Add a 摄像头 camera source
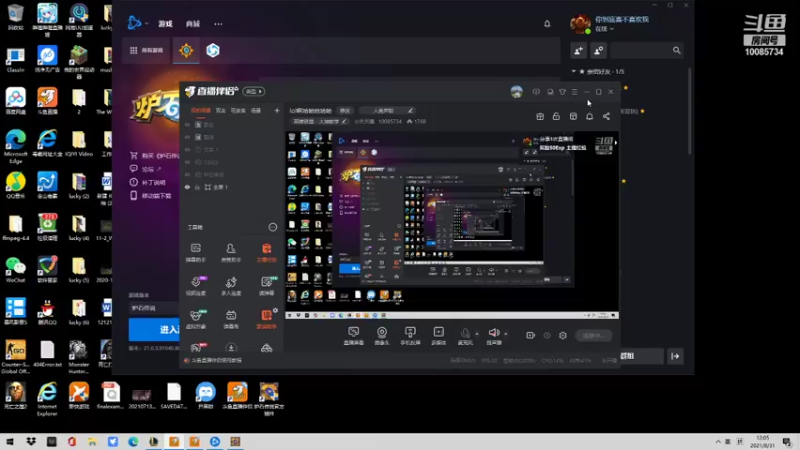The width and height of the screenshot is (800, 450). coord(382,336)
